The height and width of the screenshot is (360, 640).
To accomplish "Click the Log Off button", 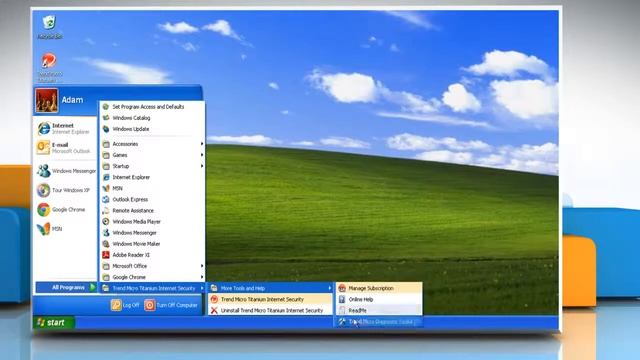I will pyautogui.click(x=125, y=305).
